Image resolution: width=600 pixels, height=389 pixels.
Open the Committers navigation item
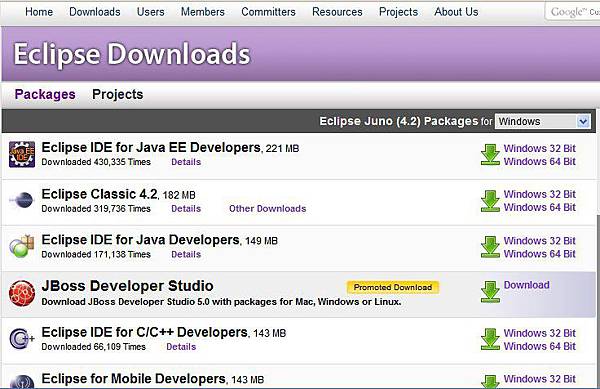pos(268,12)
